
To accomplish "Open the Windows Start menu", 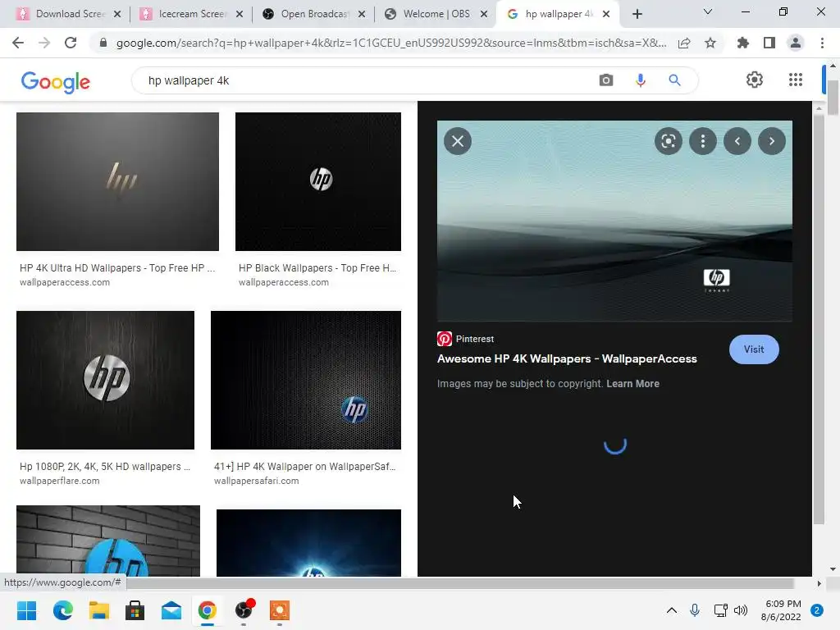I will pos(26,610).
